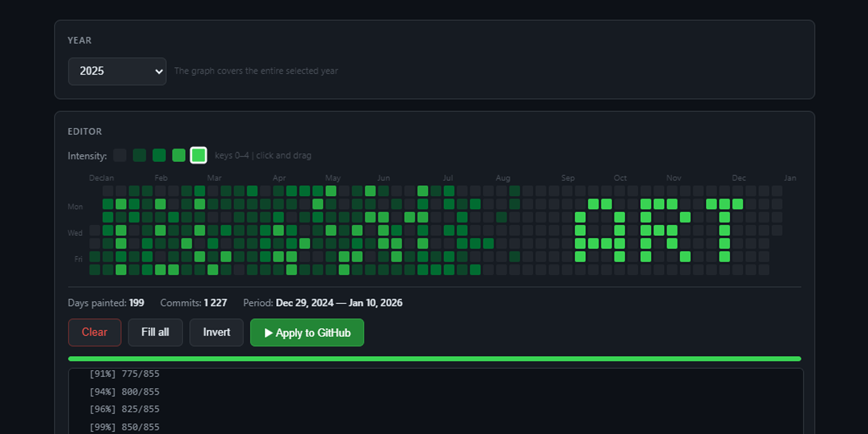The width and height of the screenshot is (868, 434).
Task: Select brightest intensity level 4 swatch
Action: tap(199, 155)
